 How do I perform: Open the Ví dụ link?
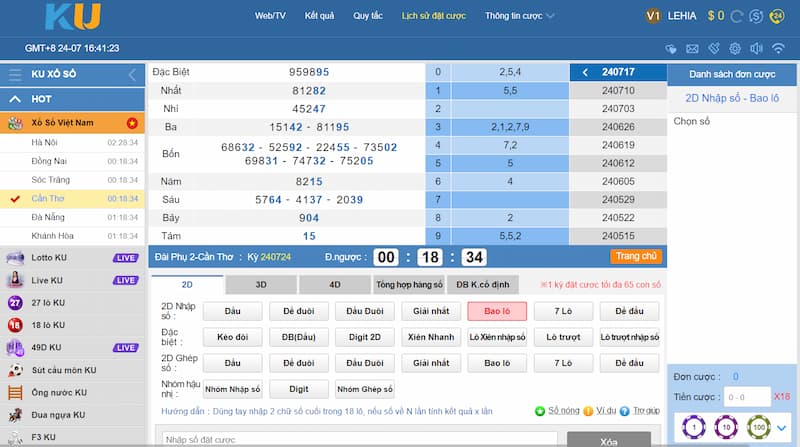(606, 411)
